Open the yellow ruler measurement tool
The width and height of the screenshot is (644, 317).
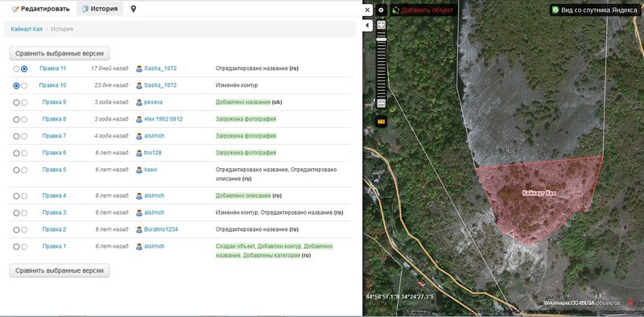click(381, 121)
